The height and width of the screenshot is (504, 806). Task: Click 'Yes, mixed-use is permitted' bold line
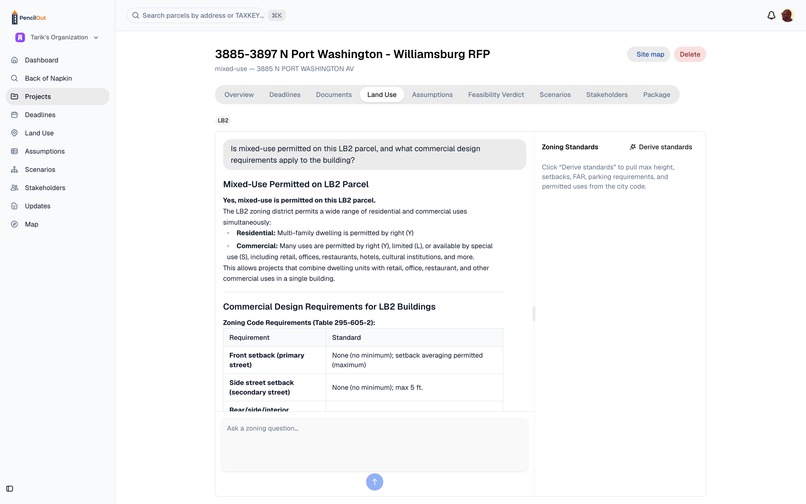[299, 200]
